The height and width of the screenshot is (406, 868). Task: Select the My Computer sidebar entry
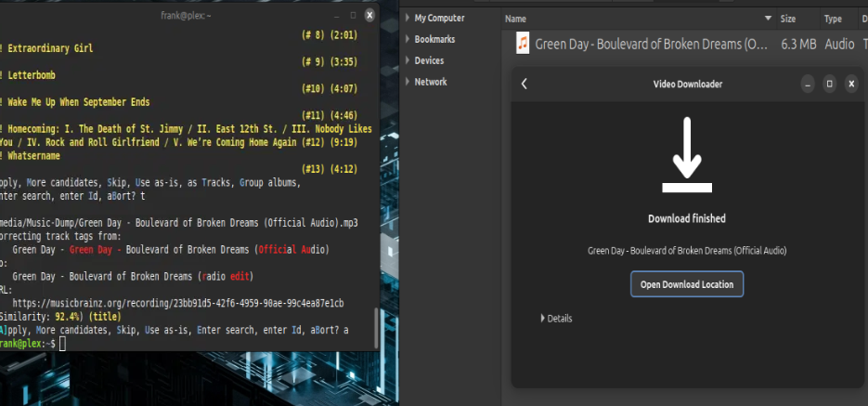coord(439,19)
